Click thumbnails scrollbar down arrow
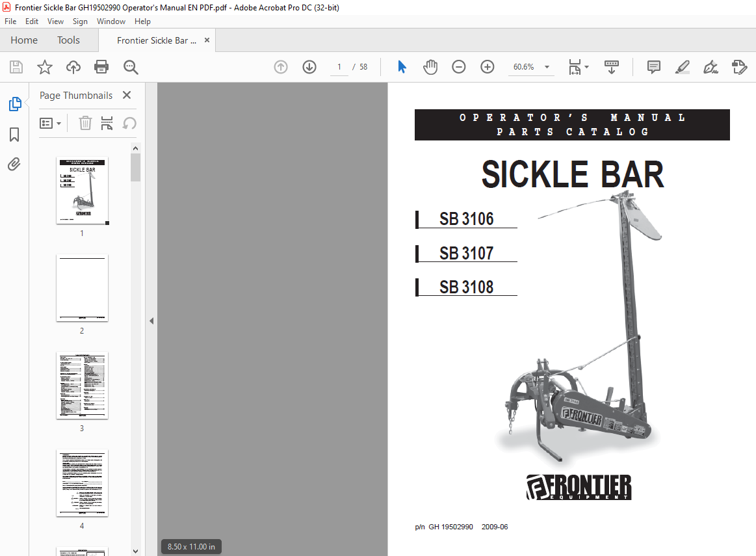 point(135,551)
